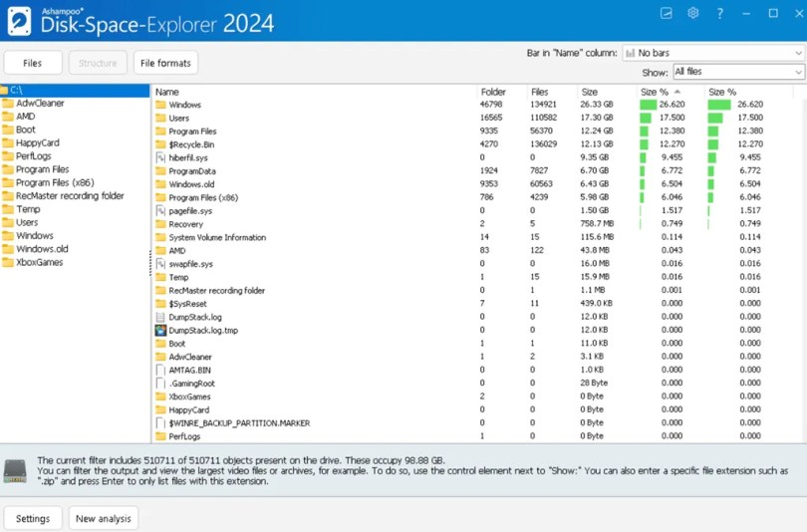Image resolution: width=807 pixels, height=532 pixels.
Task: Click the $SysReset folder icon in list
Action: coord(160,304)
